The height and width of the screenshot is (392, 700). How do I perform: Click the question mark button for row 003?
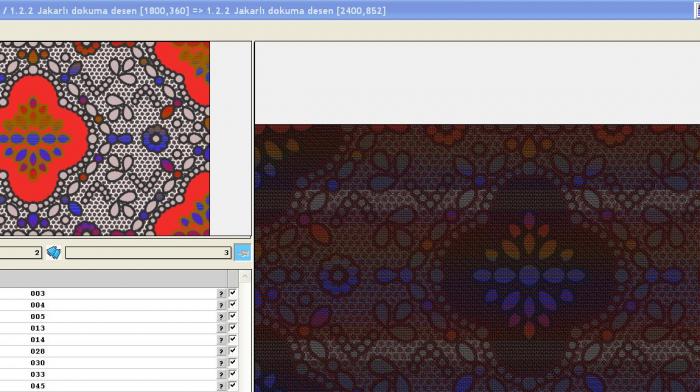pos(221,293)
